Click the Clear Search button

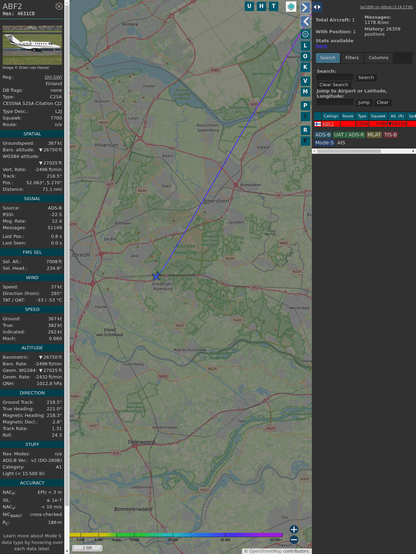pyautogui.click(x=334, y=85)
